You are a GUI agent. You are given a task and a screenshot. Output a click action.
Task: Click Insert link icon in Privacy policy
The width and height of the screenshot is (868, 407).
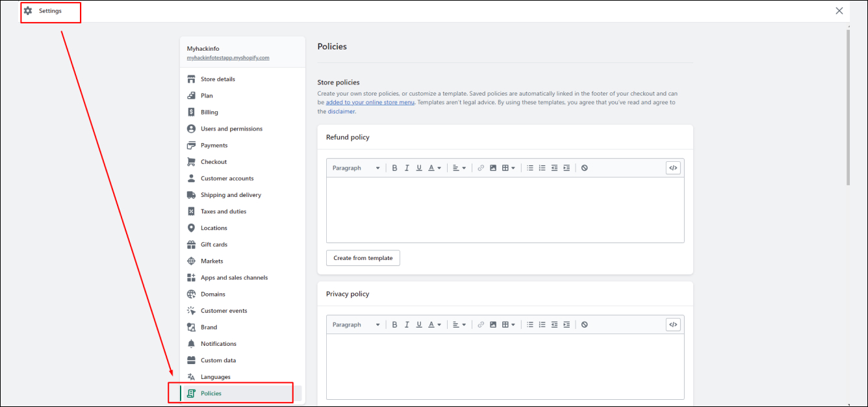(481, 324)
